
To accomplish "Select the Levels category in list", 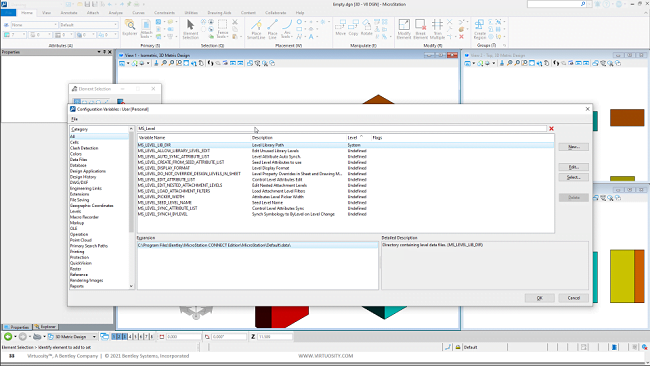I will click(x=75, y=211).
